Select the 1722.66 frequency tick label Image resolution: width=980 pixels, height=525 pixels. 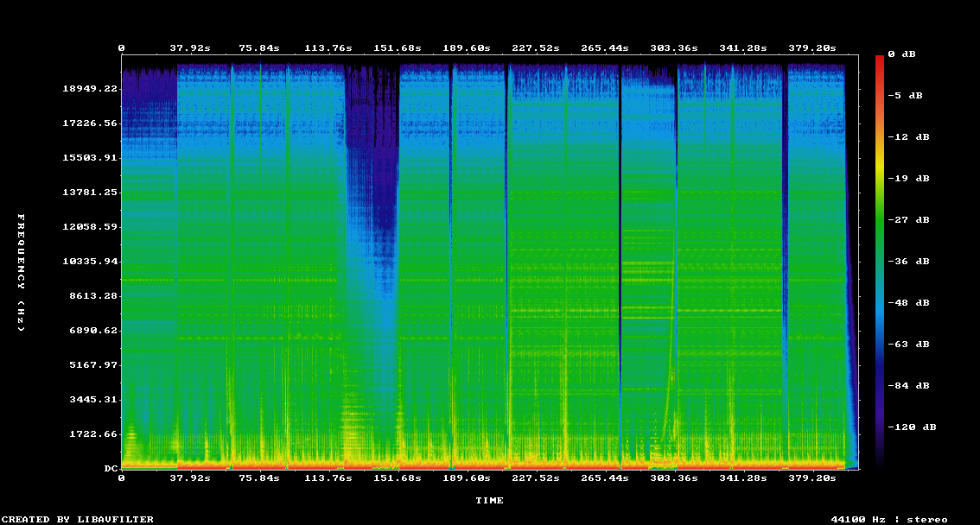(x=93, y=433)
